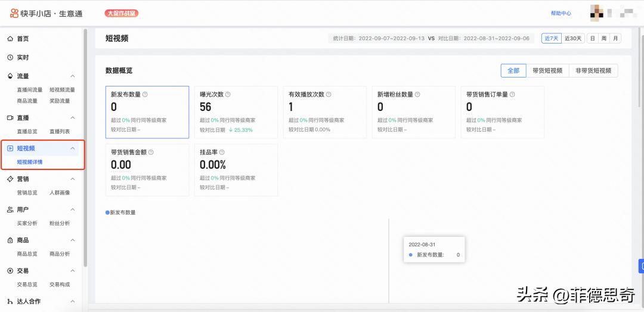Click the 首页 home icon in sidebar
Screen dimensions: 644x312
click(10, 39)
